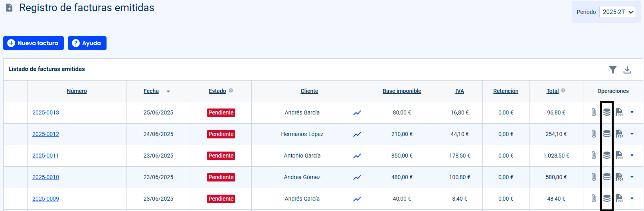View client chart icon for Andrea Gómez
644x211 pixels.
point(357,177)
